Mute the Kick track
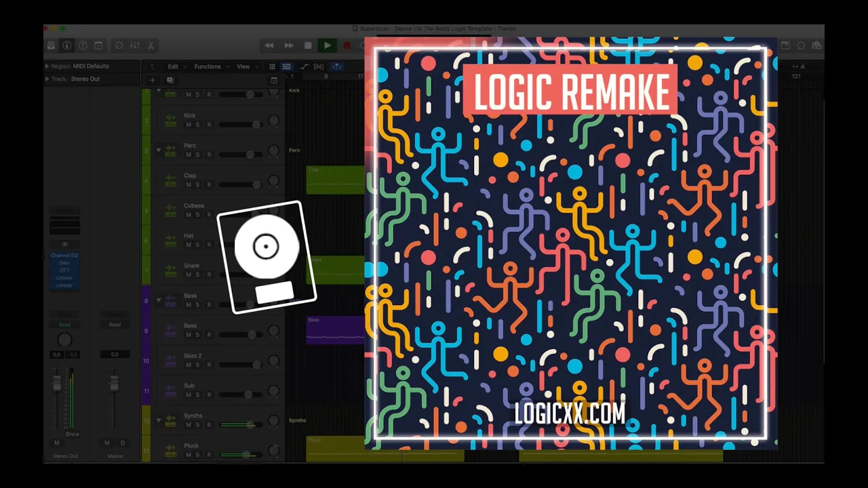 (189, 125)
